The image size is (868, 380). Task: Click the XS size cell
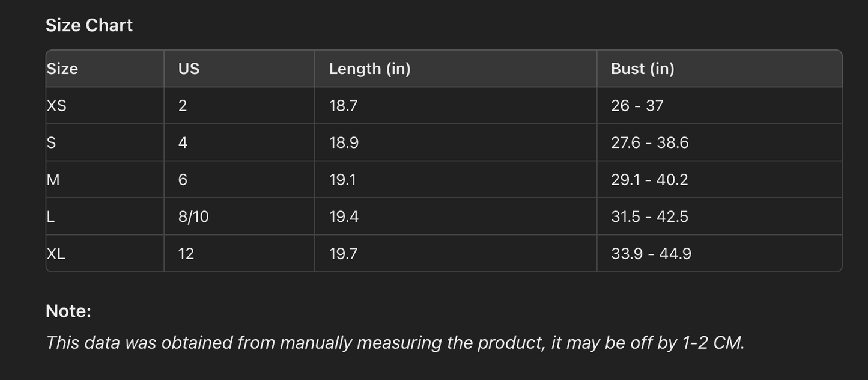(x=56, y=106)
